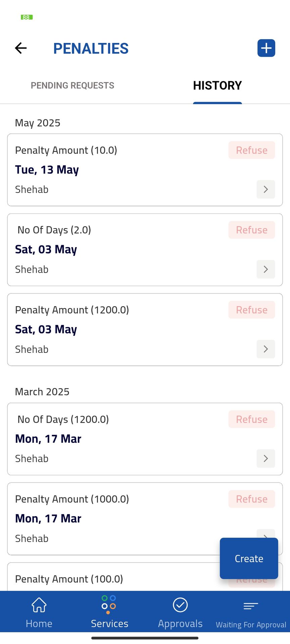290x644 pixels.
Task: Tap the Approvals checkmark icon
Action: click(180, 605)
